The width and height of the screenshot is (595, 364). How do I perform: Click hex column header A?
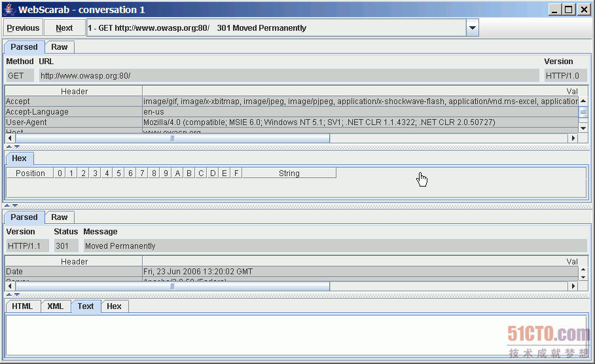(x=177, y=173)
